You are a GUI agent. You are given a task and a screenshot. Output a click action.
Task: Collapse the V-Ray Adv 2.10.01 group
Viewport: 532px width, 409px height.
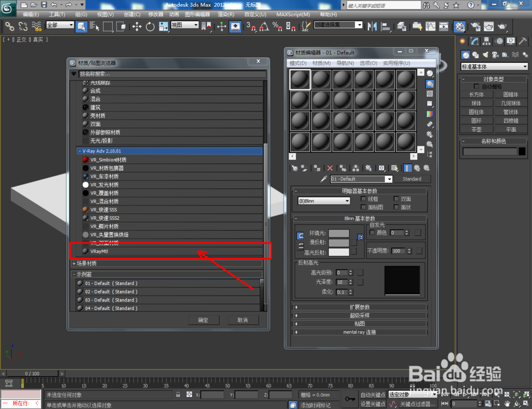(x=170, y=151)
